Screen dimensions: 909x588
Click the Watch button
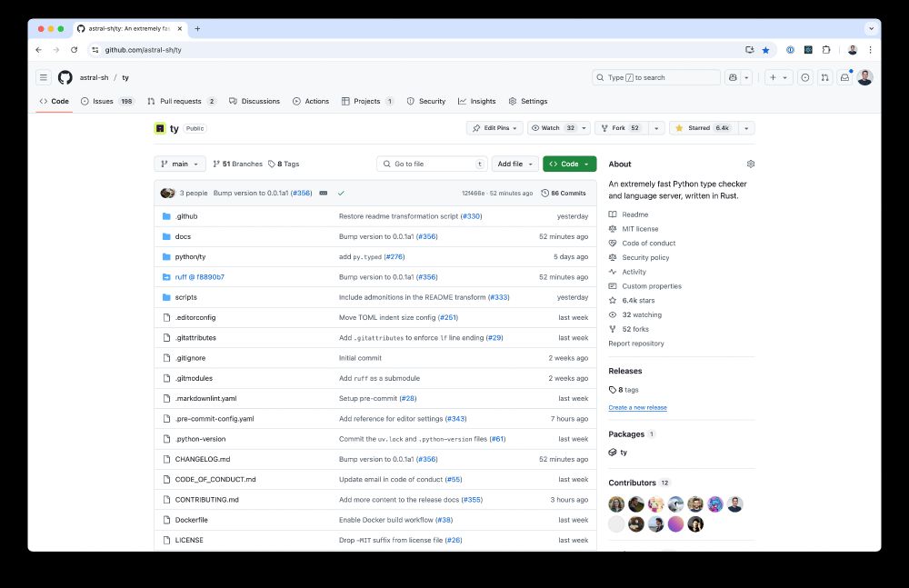pyautogui.click(x=553, y=128)
